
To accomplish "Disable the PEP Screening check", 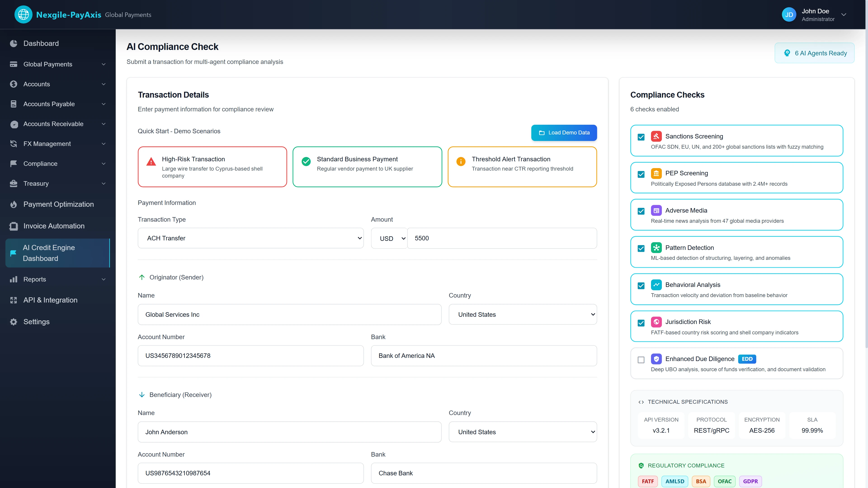I will (x=641, y=174).
